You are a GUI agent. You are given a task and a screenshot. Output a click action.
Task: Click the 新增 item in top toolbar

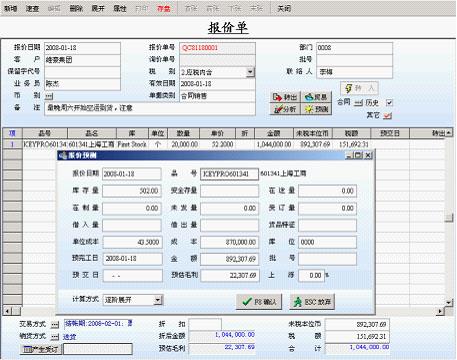[11, 8]
